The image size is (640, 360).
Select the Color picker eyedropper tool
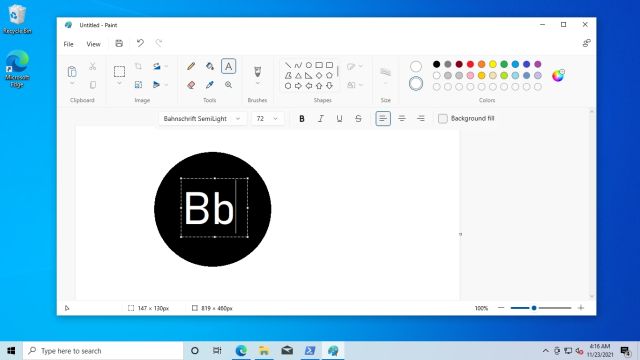[210, 85]
